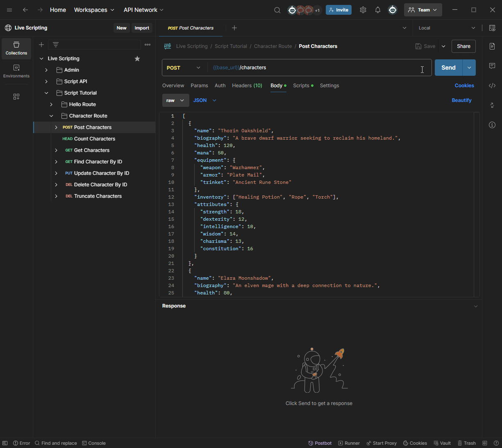Open the Related requests icon
Screen dimensions: 502x448
[x=492, y=105]
